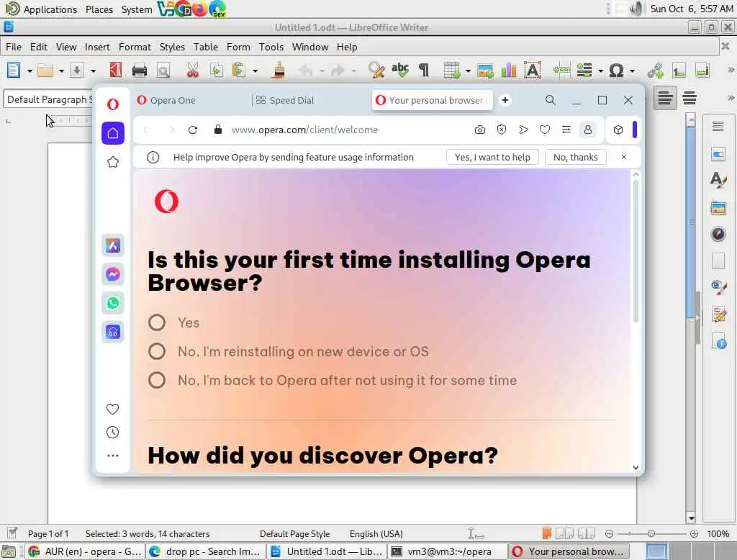Screen dimensions: 737x560
Task: Expand Paste dropdown arrow
Action: [256, 71]
